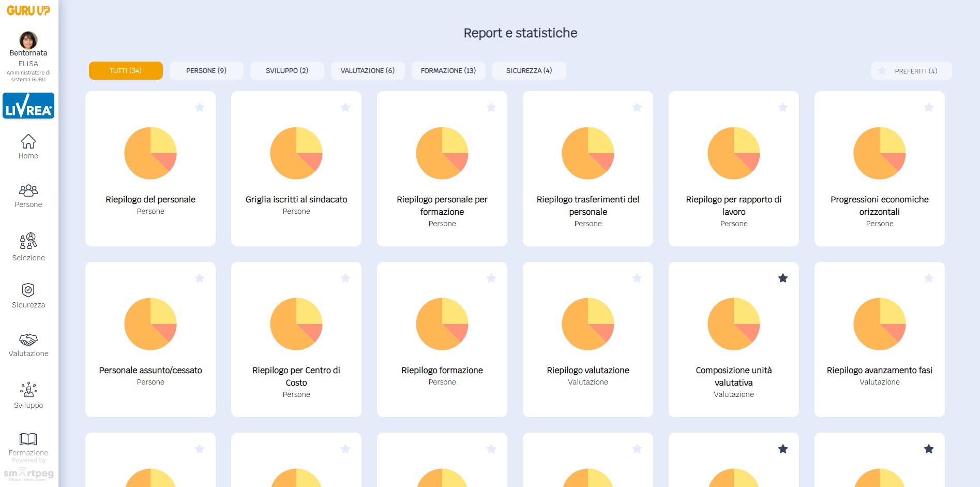Star Riepilogo trasferimenti del personale
The height and width of the screenshot is (487, 980).
click(x=637, y=107)
